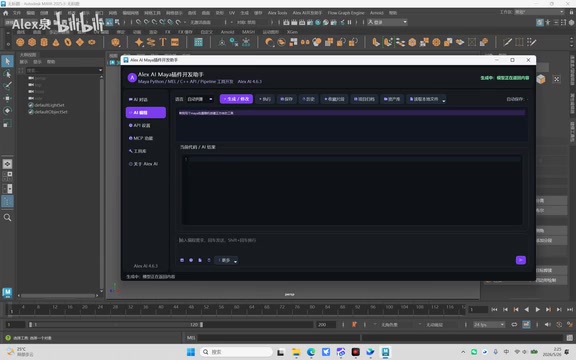Click the Maya home icon in menu bar
Image resolution: width=576 pixels, height=360 pixels.
coord(6,13)
